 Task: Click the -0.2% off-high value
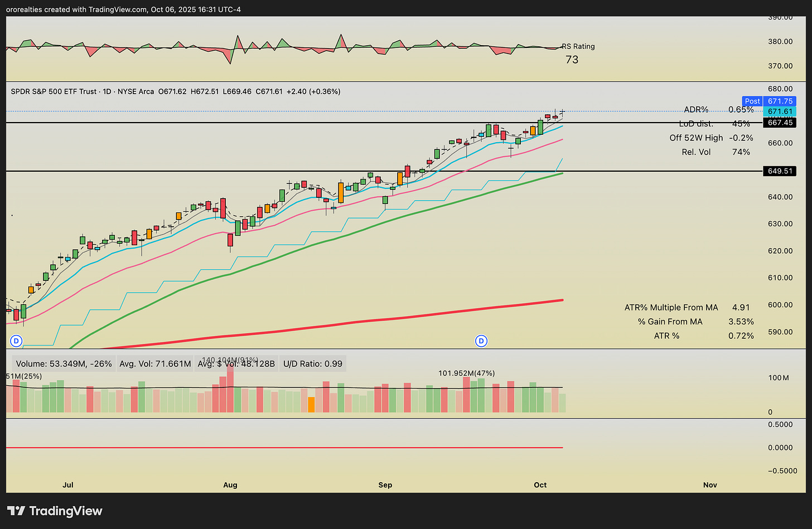pos(741,138)
